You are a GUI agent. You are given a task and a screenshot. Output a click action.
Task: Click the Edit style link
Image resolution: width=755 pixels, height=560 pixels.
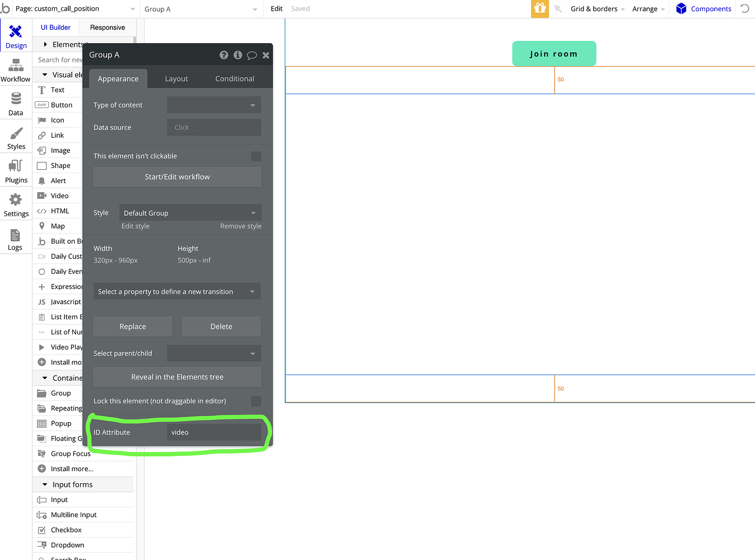[x=136, y=226]
